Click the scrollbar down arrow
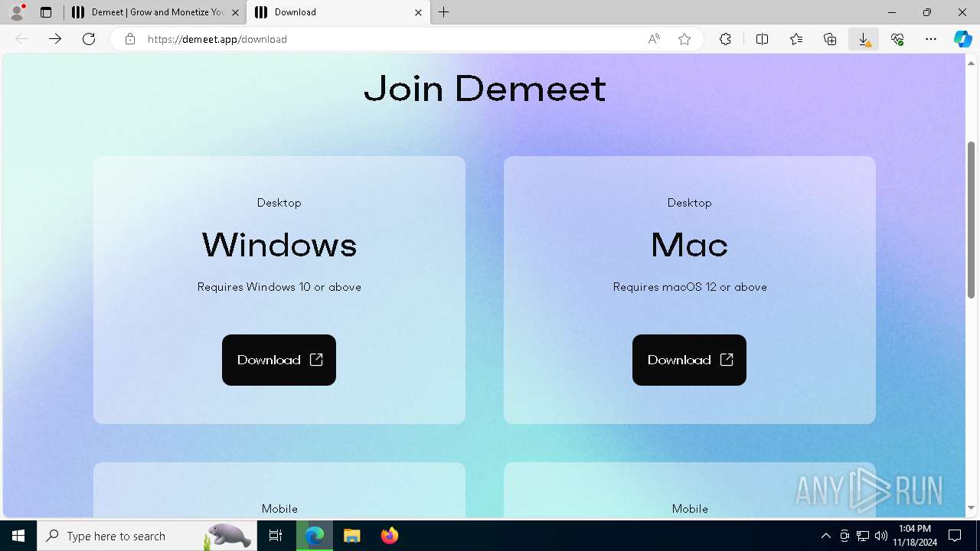This screenshot has height=551, width=980. pyautogui.click(x=971, y=508)
